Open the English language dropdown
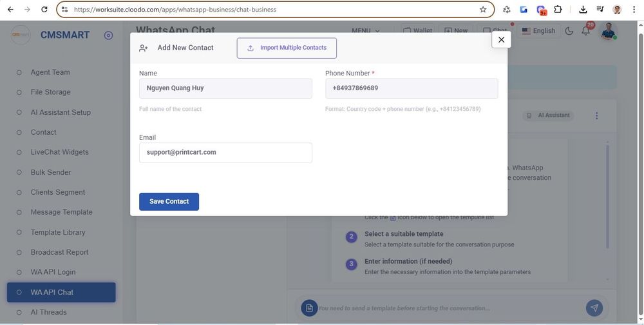The height and width of the screenshot is (325, 644). (538, 31)
